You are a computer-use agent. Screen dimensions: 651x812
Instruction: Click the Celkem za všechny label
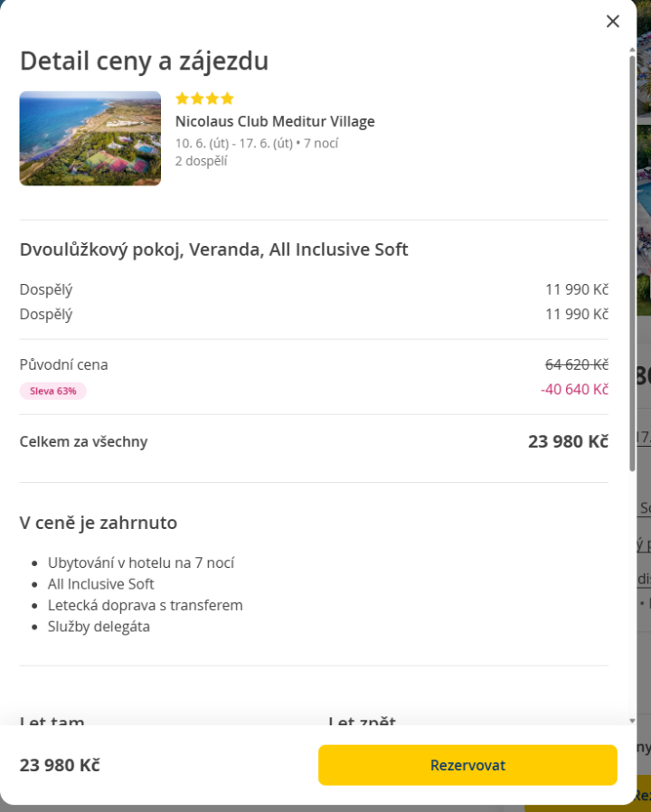tap(83, 441)
